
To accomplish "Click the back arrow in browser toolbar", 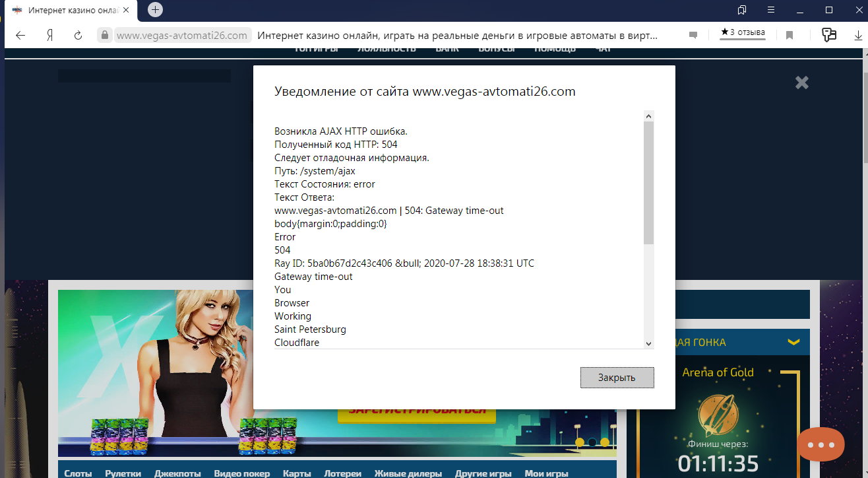I will point(20,35).
